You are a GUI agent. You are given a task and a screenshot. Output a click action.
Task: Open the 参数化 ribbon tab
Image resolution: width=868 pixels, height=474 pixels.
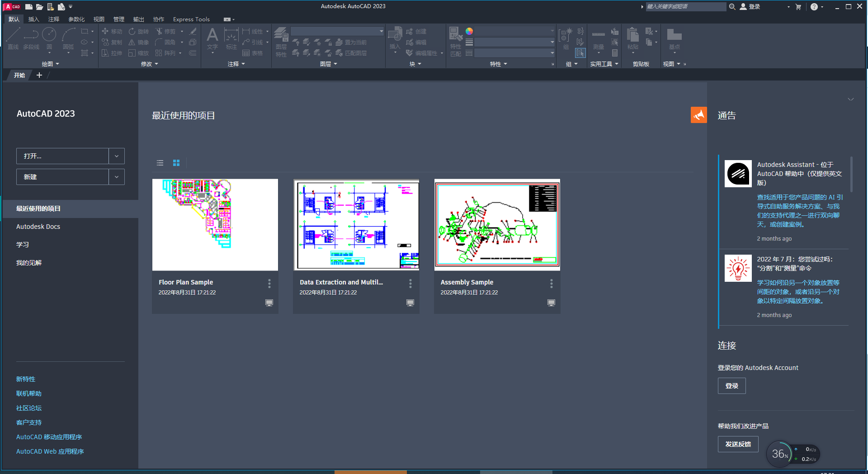pos(76,19)
